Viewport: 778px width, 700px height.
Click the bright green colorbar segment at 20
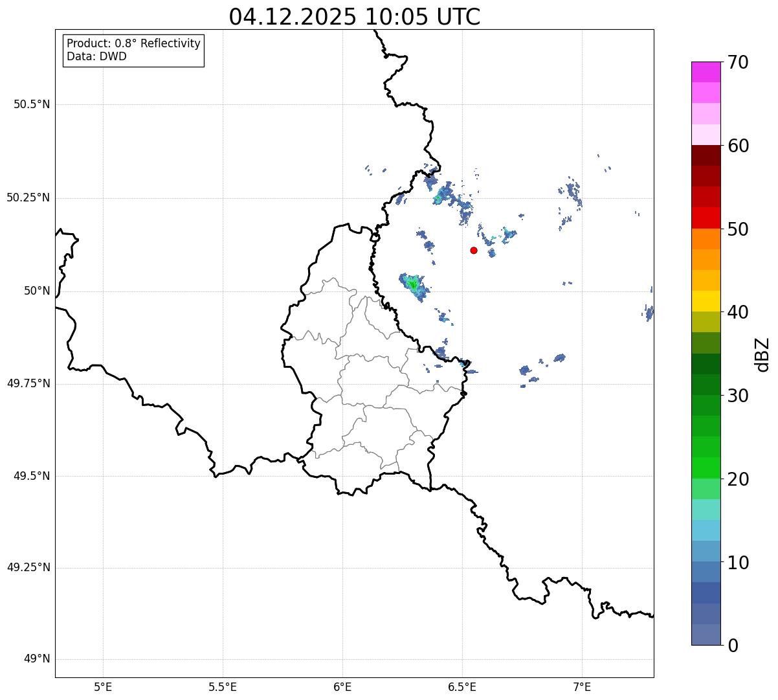click(x=706, y=468)
